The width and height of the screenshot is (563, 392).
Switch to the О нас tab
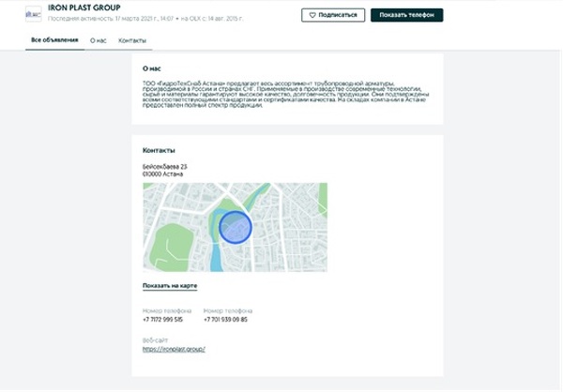(98, 40)
